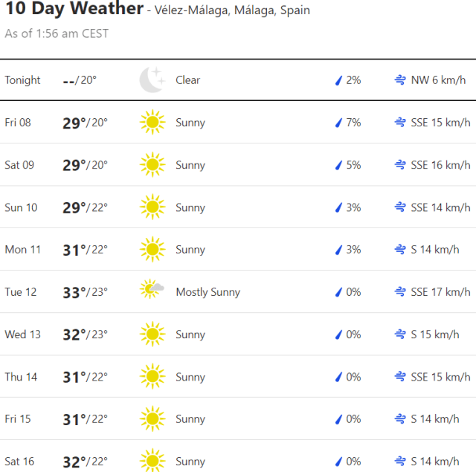
Task: Click the sun icon for Mon 11
Action: point(152,250)
